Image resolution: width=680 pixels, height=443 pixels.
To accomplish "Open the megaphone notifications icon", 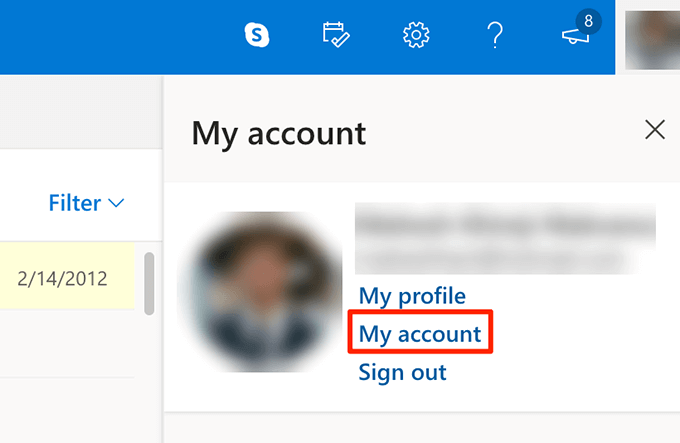I will [575, 38].
